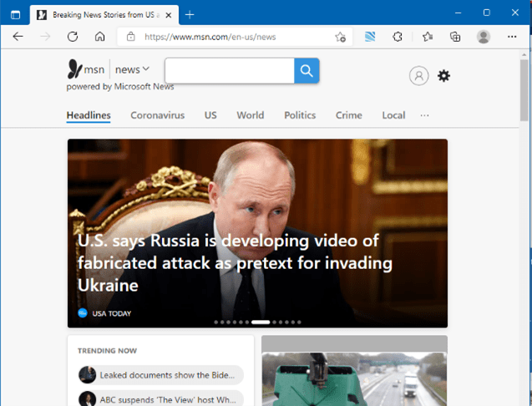532x406 pixels.
Task: Select the active carousel slide indicator
Action: pos(261,322)
